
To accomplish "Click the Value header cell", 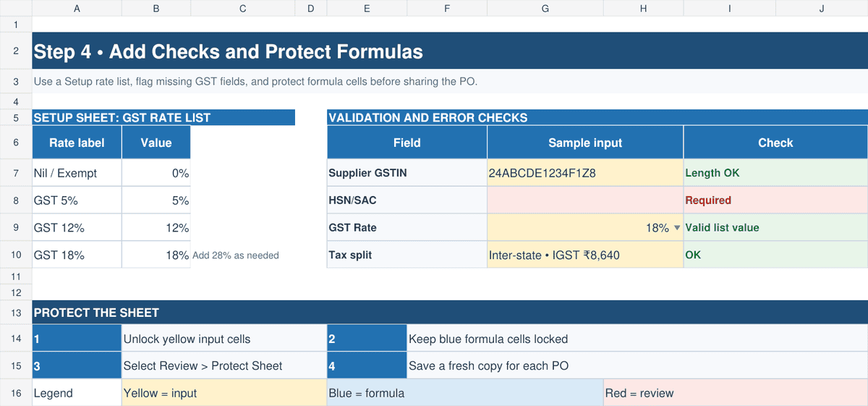I will [156, 143].
